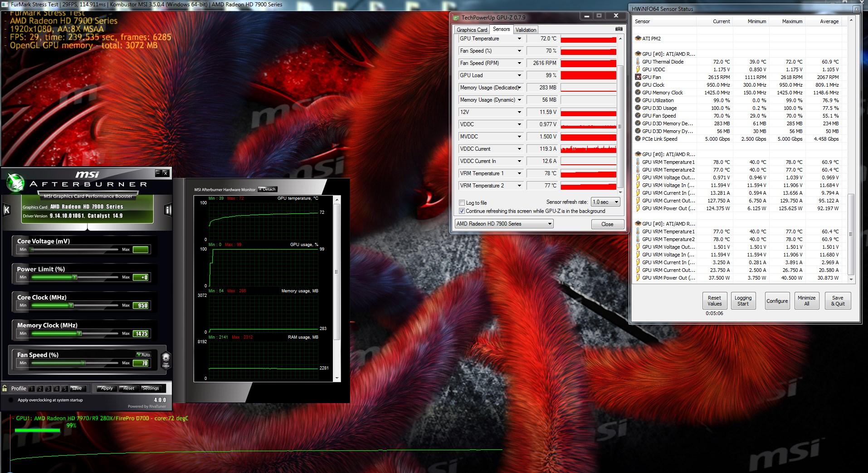Minimize the MSI Afterburner window
This screenshot has height=473, width=868.
point(158,172)
